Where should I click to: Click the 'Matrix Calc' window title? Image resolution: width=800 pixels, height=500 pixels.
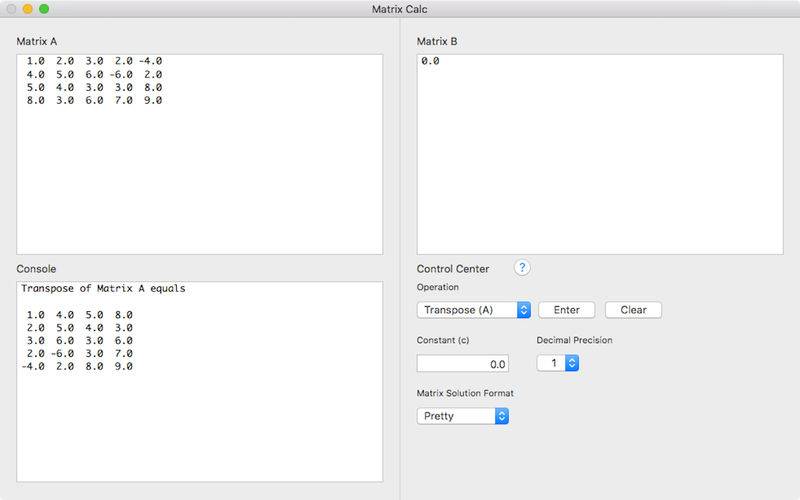[x=399, y=9]
